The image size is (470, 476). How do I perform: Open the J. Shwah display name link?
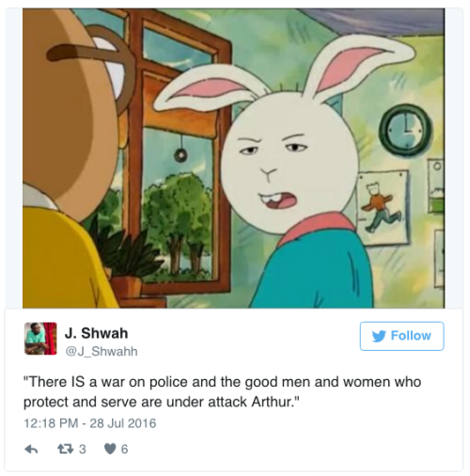point(96,333)
